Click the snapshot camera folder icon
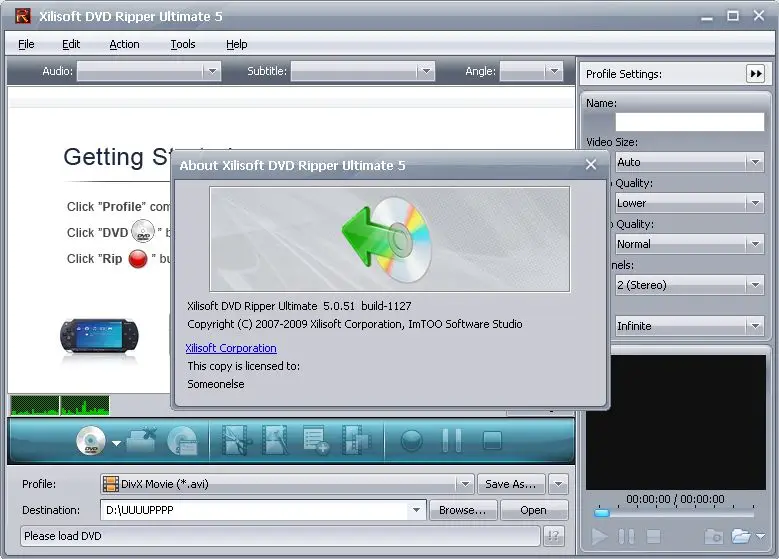779x559 pixels. pyautogui.click(x=714, y=537)
